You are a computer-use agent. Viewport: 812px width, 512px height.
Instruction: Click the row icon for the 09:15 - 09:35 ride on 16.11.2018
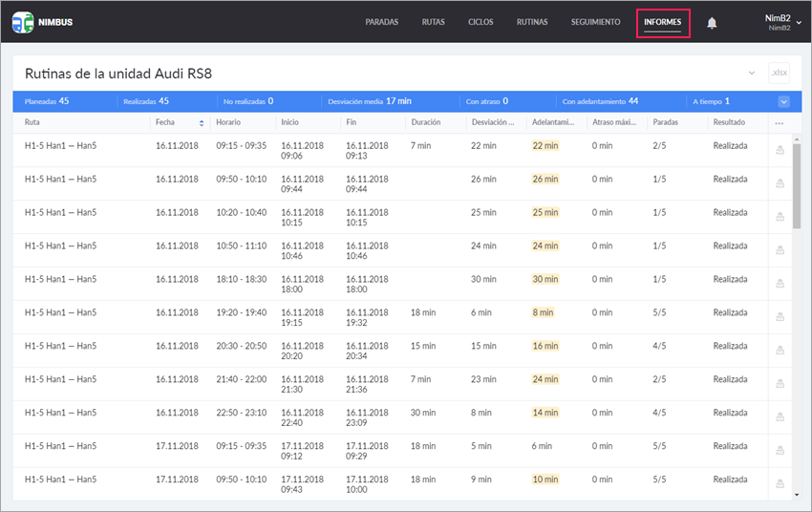[780, 150]
